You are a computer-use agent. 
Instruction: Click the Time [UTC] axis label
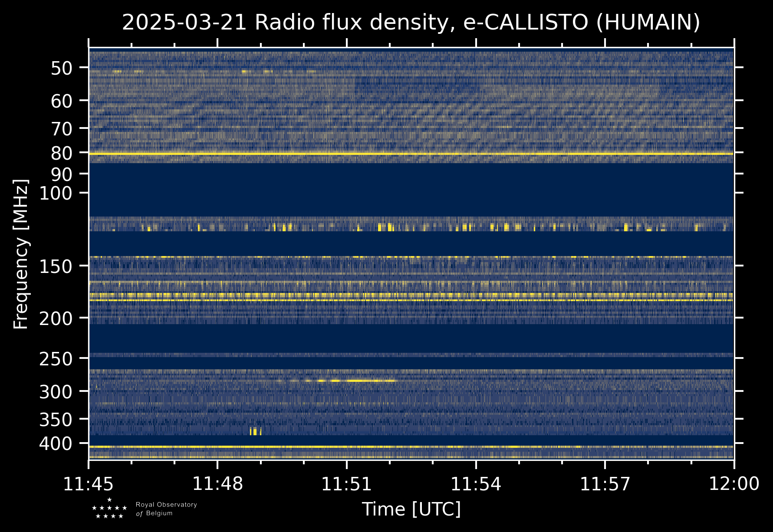coord(411,509)
